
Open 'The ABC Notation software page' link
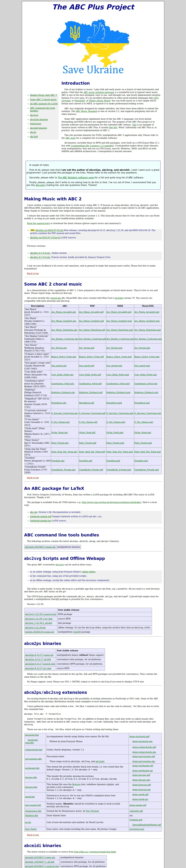click(76, 177)
